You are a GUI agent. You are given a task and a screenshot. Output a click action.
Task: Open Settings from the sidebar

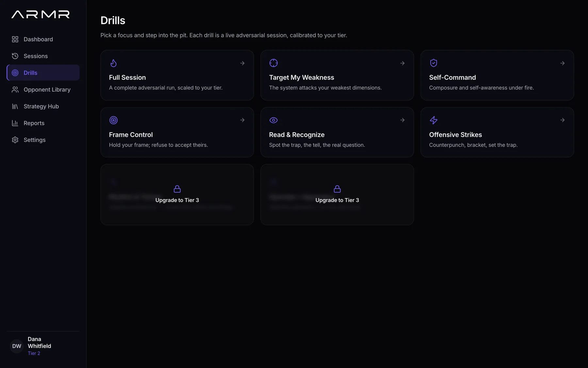(x=43, y=140)
